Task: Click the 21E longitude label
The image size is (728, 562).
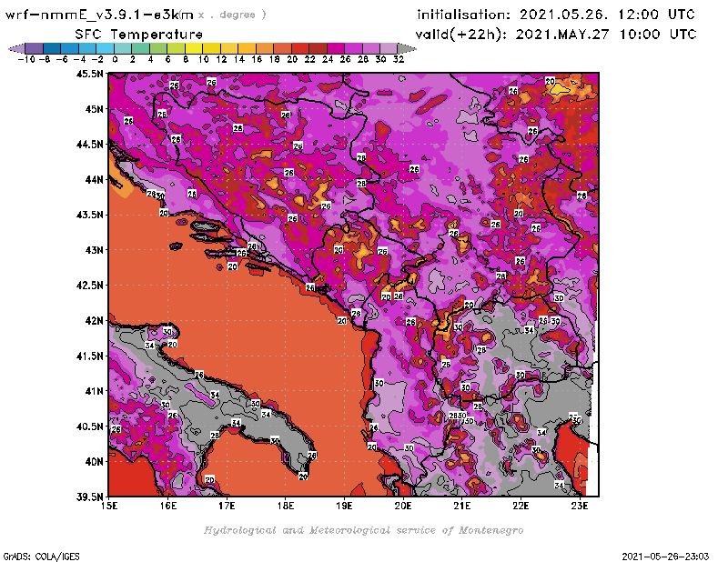Action: [462, 506]
